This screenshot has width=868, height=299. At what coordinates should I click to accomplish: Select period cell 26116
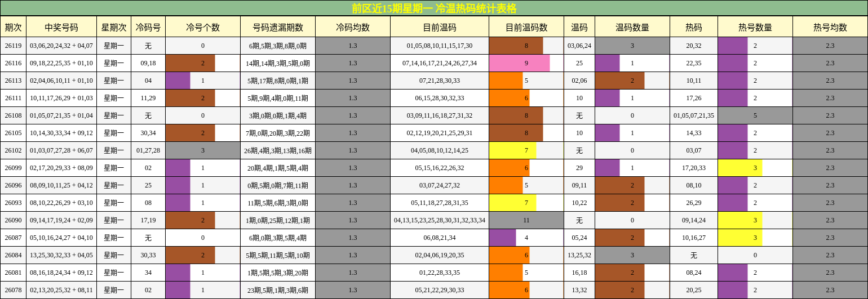(14, 63)
